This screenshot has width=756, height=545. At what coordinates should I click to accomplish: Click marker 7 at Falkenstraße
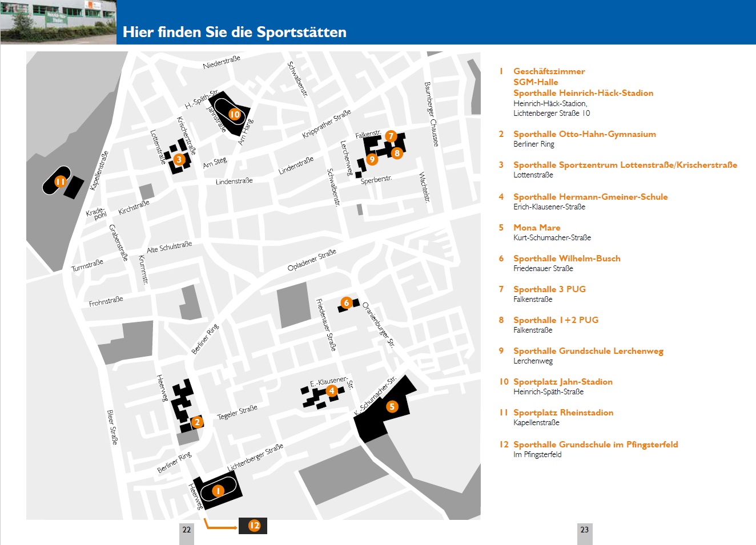point(391,136)
